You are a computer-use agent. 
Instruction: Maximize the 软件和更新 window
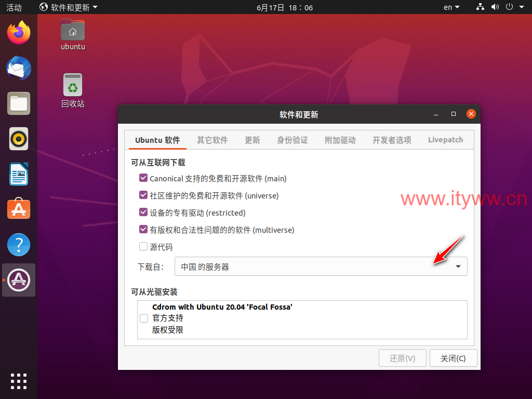coord(453,114)
